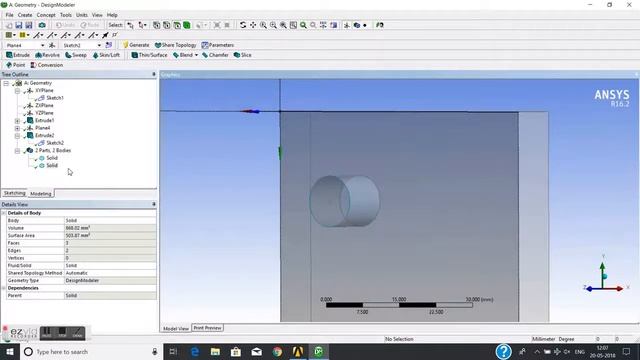This screenshot has height=360, width=640.
Task: Toggle the green Bodies selection filter
Action: point(187,25)
